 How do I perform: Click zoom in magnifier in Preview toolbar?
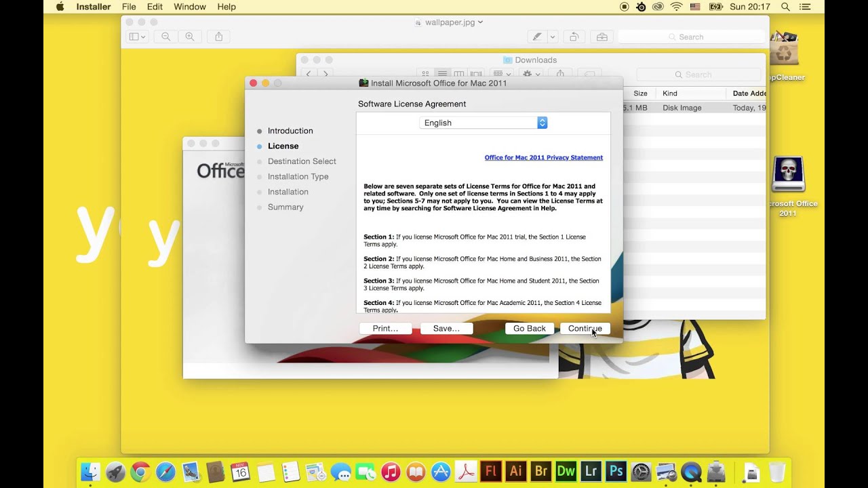pyautogui.click(x=190, y=37)
